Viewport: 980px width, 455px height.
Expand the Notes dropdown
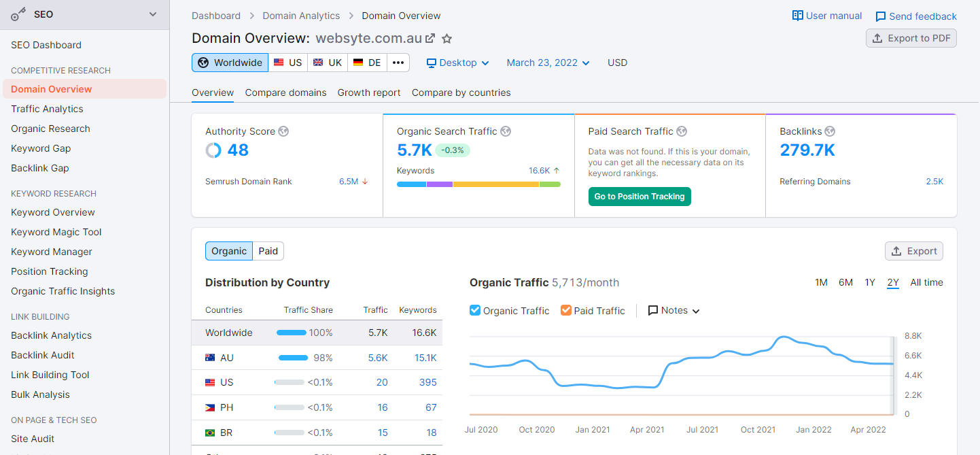673,310
